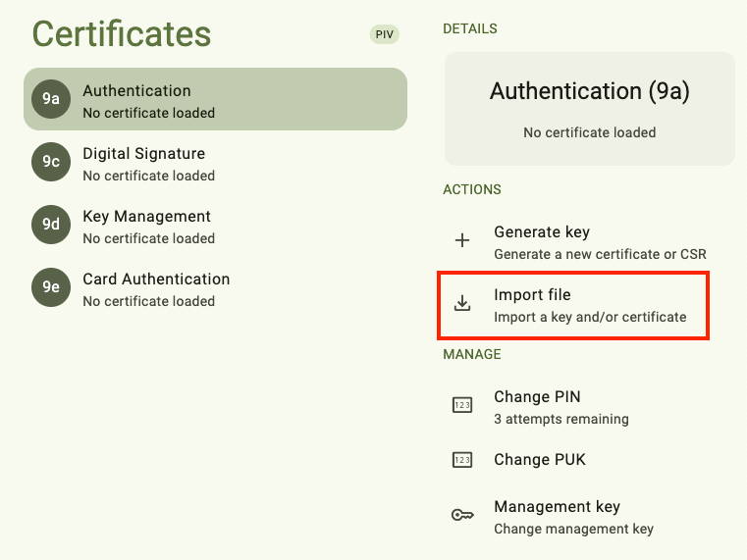This screenshot has height=560, width=747.
Task: Click the download icon beside Import file
Action: [x=462, y=304]
